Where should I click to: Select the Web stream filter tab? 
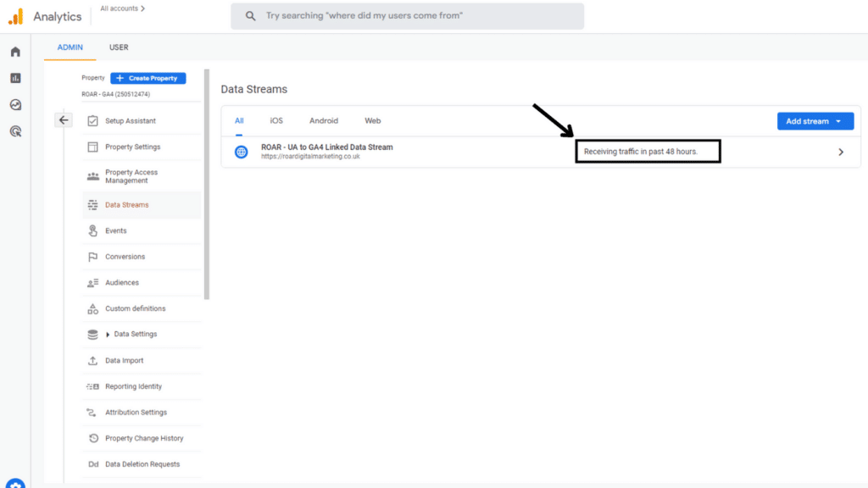(373, 120)
